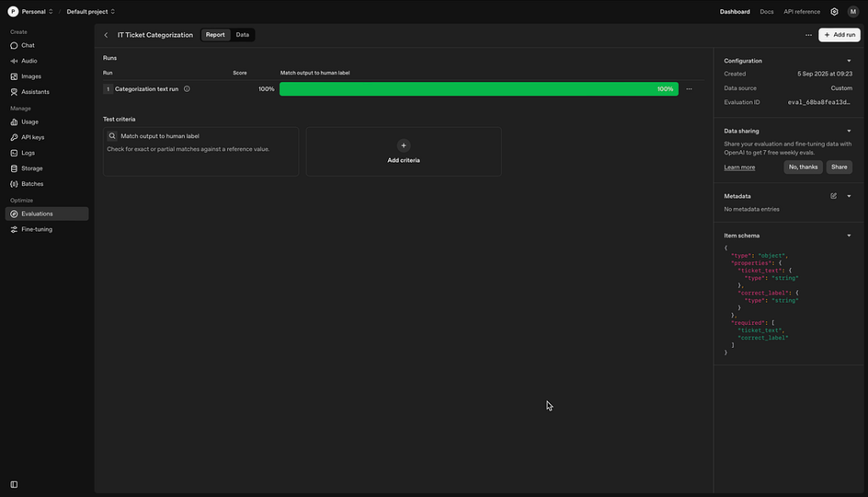Open the user profile avatar
The height and width of the screenshot is (497, 868).
point(853,12)
